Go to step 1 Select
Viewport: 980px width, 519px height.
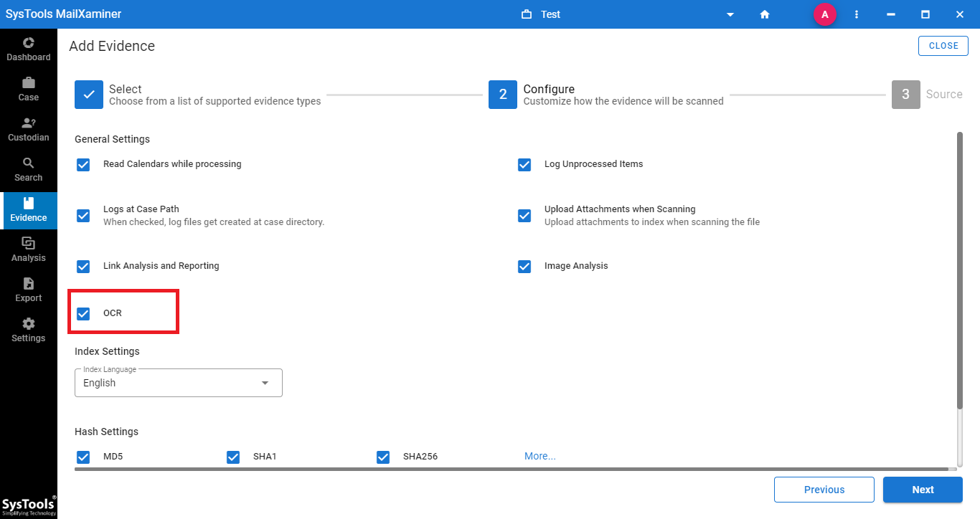tap(198, 95)
